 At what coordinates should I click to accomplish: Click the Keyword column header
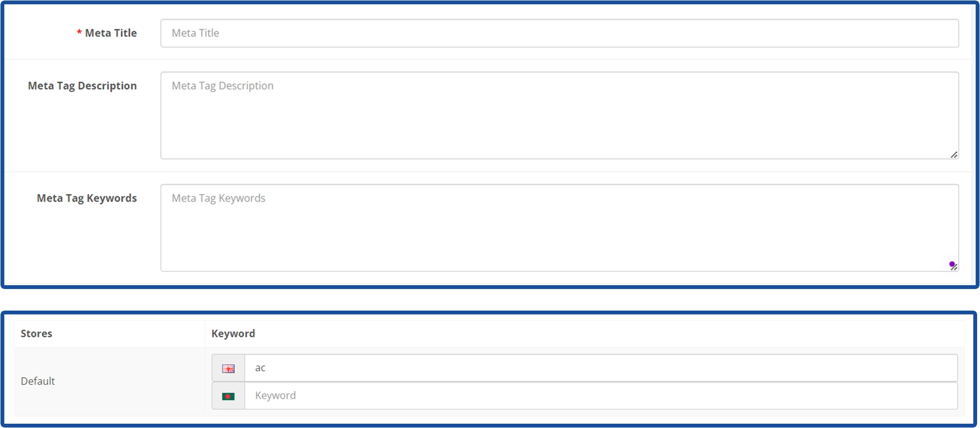click(x=233, y=334)
